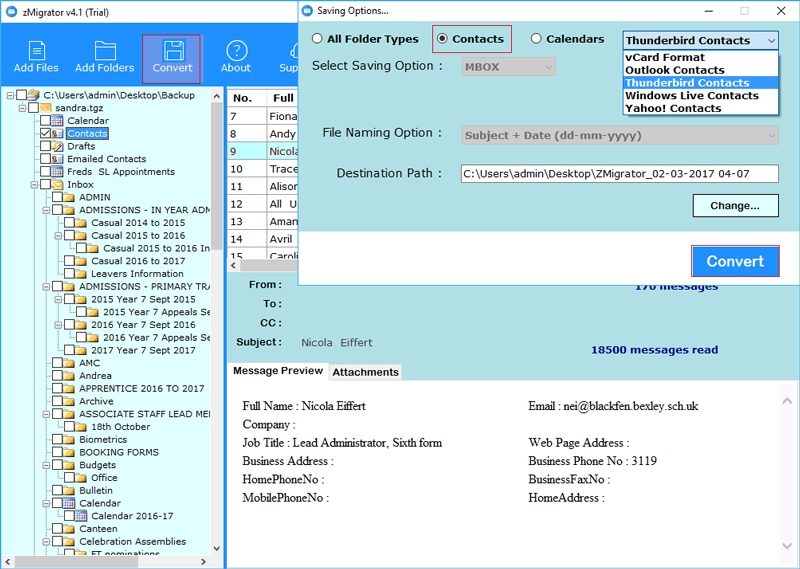The height and width of the screenshot is (569, 800).
Task: Check the Emailed Contacts checkbox
Action: pos(45,159)
